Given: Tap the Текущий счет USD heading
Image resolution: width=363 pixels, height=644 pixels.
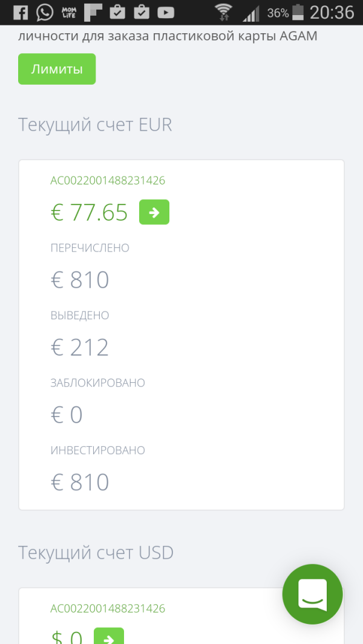Looking at the screenshot, I should pos(96,553).
